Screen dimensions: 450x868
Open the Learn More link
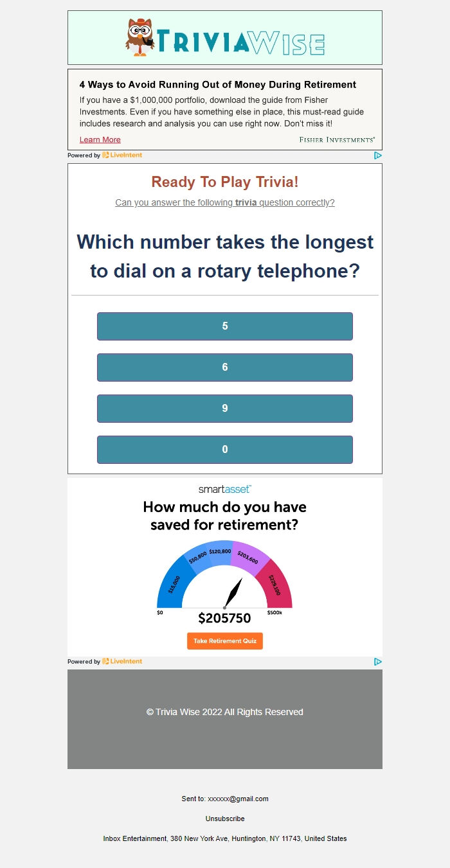tap(100, 140)
